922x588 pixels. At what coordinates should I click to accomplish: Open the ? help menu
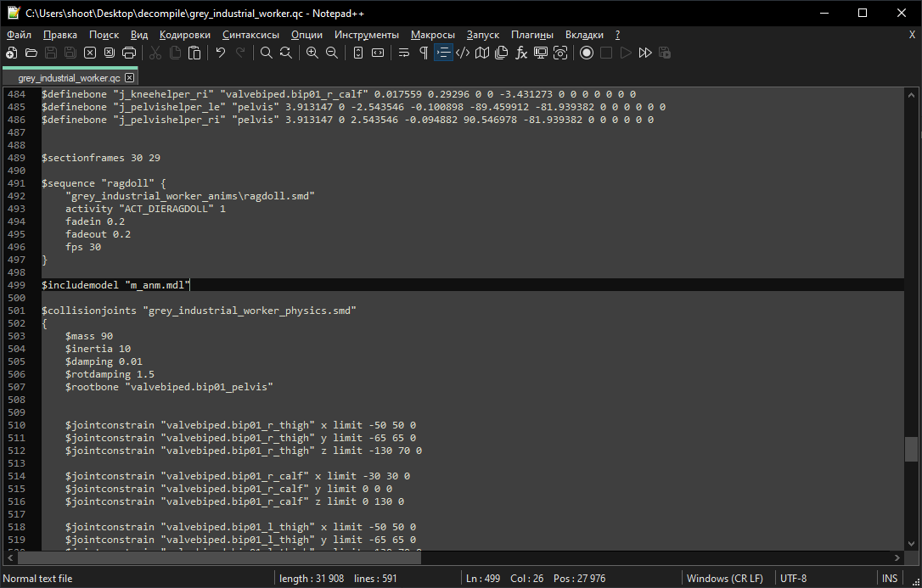point(617,36)
